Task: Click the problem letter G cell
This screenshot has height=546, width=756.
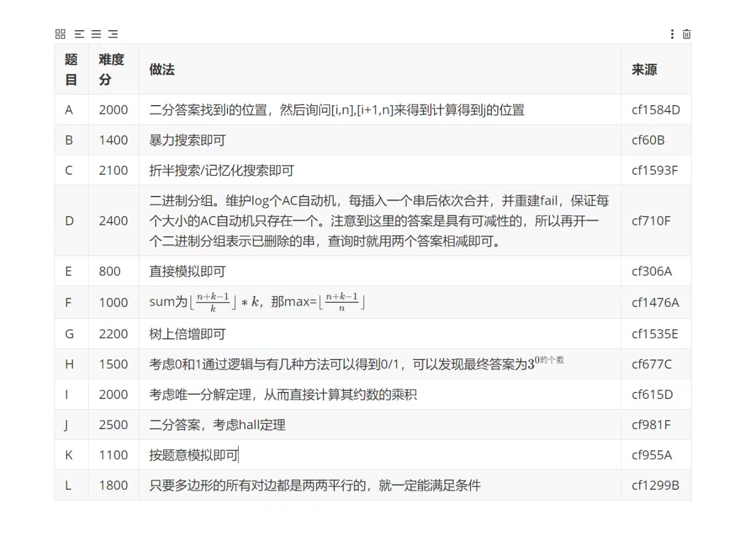Action: (x=71, y=334)
